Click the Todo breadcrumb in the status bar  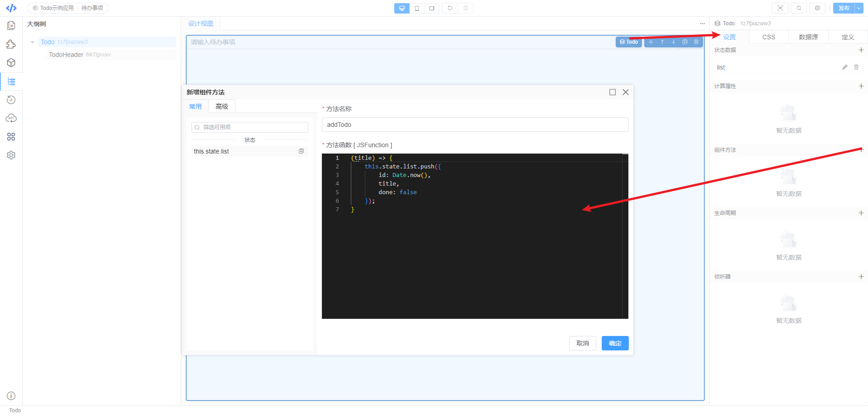click(15, 410)
